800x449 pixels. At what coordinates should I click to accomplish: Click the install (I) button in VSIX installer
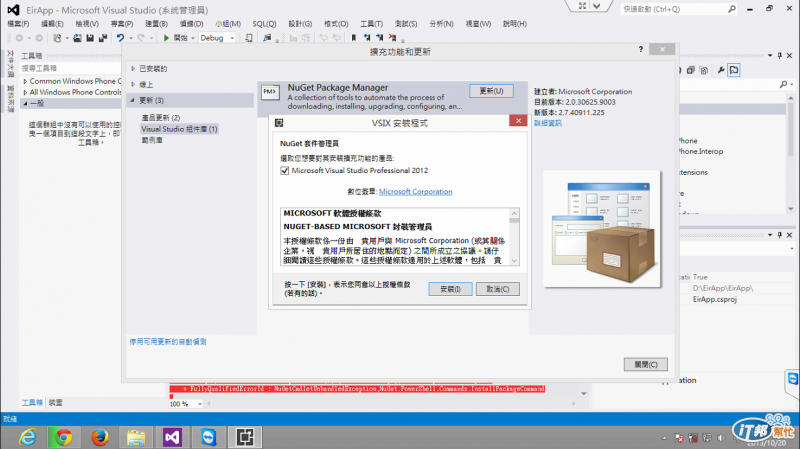tap(450, 289)
